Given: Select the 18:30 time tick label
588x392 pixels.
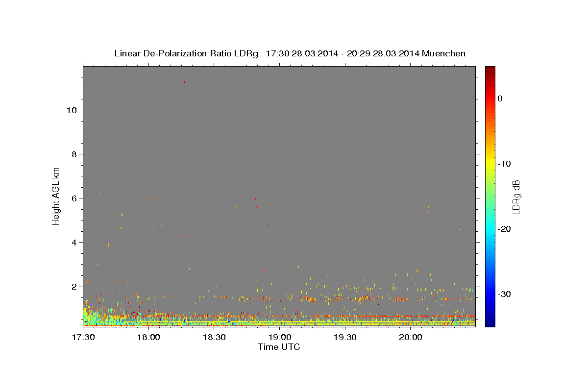Looking at the screenshot, I should [x=214, y=338].
